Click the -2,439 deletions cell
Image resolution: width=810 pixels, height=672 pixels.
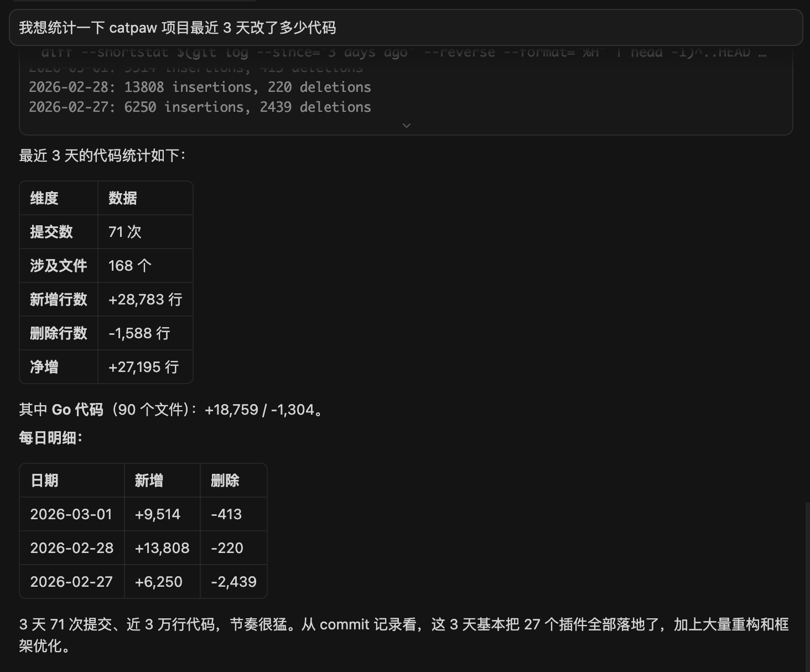pos(233,582)
